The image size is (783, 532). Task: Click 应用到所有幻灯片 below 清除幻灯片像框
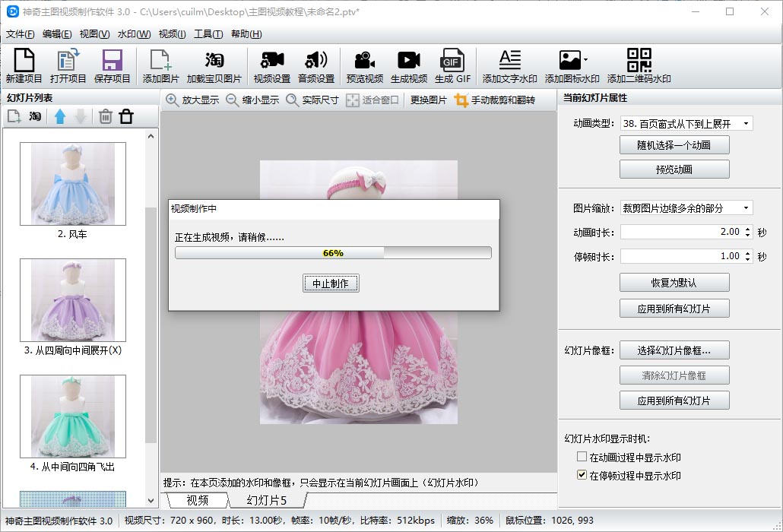[x=674, y=401]
